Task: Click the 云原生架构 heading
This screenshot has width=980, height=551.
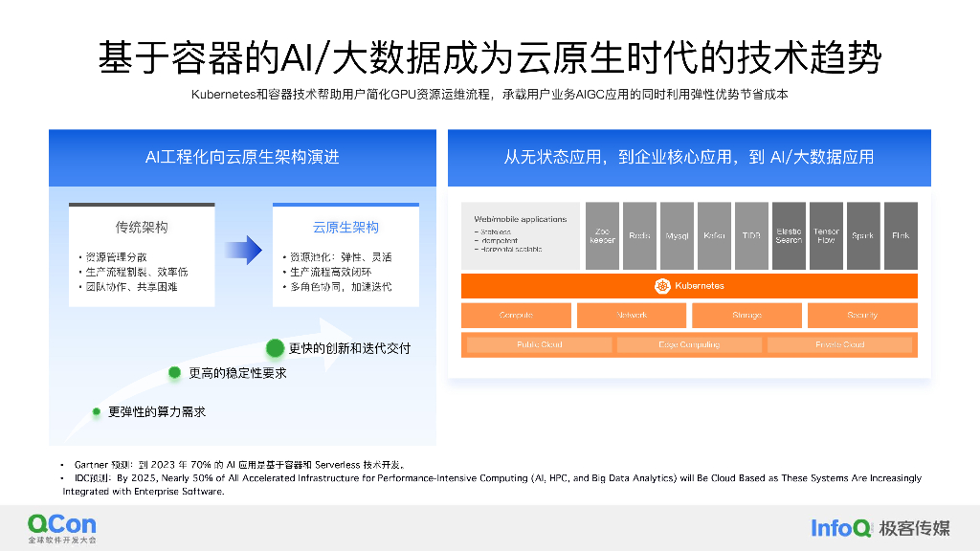Action: coord(345,228)
